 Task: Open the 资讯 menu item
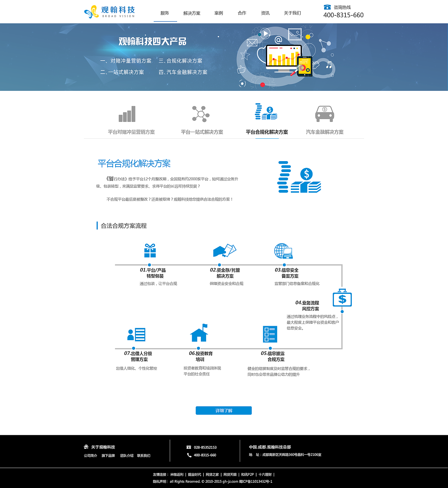pos(265,13)
